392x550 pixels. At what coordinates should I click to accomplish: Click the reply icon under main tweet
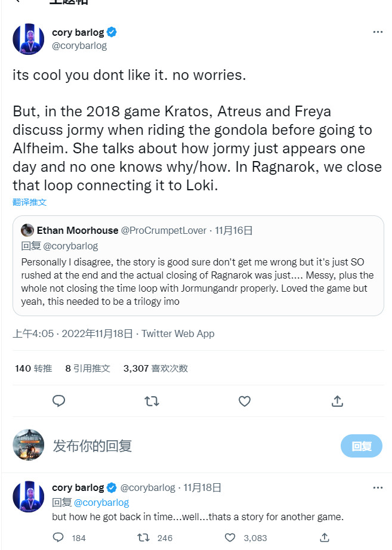click(58, 401)
